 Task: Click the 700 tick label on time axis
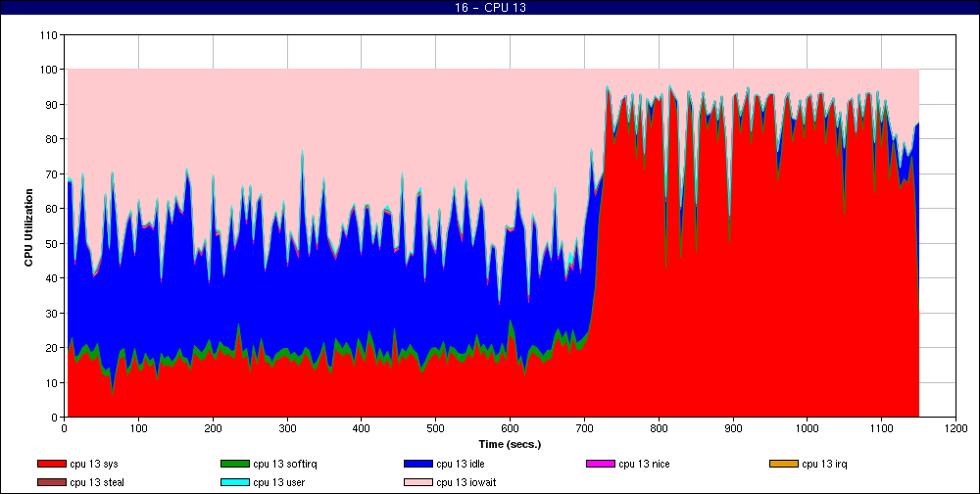[584, 429]
